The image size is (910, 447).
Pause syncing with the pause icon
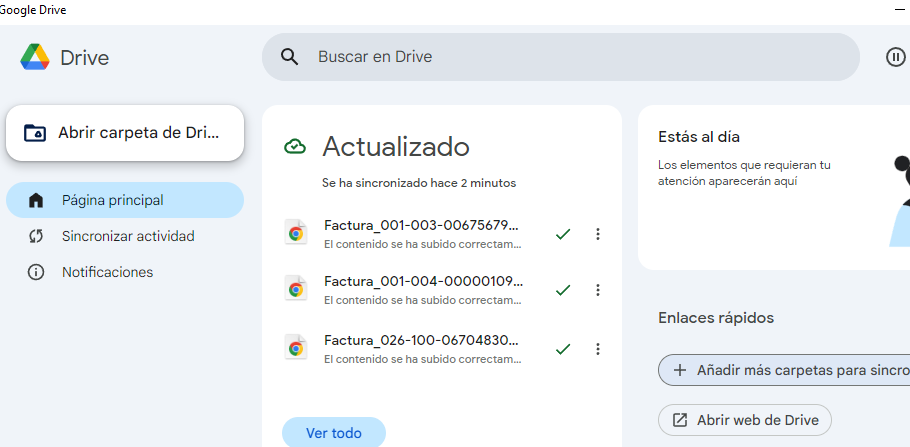pos(895,57)
